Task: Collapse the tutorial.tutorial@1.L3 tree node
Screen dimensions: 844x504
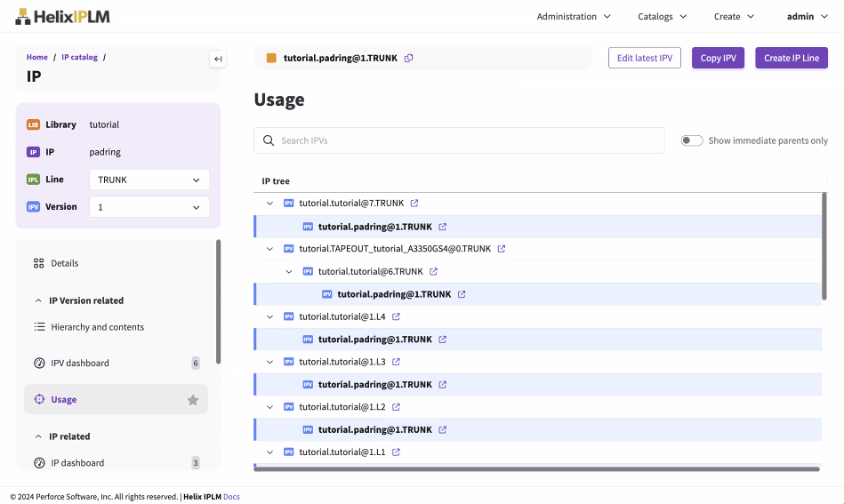Action: point(270,362)
